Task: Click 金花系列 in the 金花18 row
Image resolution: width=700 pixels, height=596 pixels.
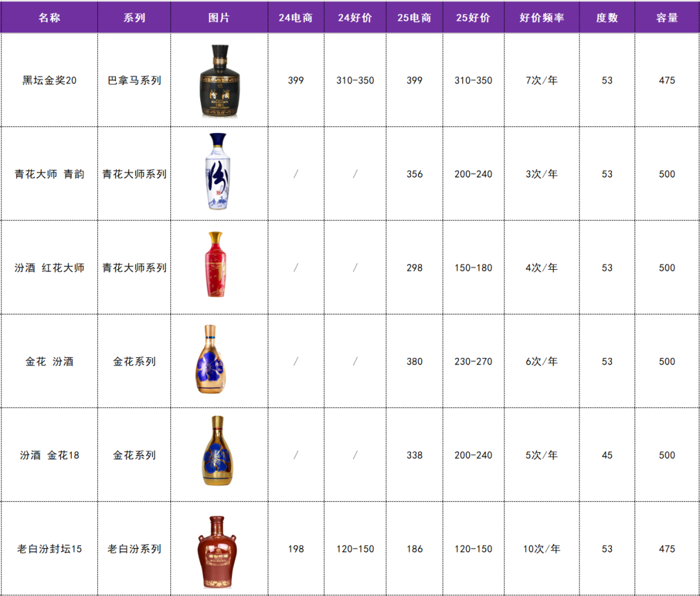Action: 134,455
